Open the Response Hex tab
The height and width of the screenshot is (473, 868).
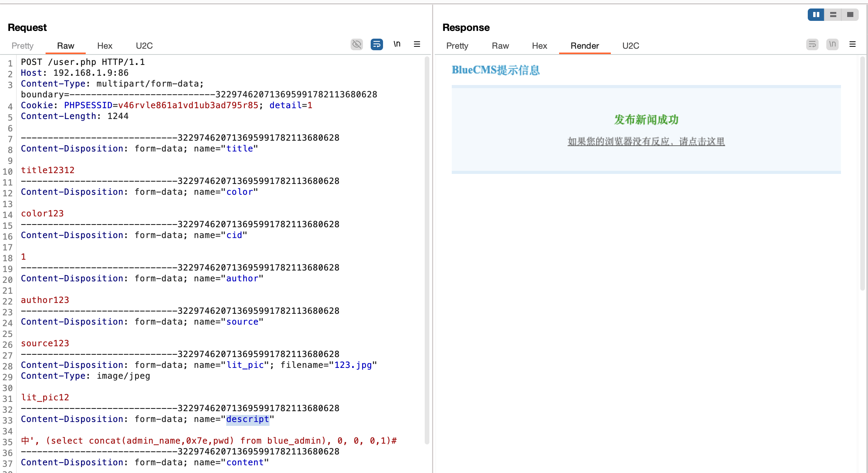point(539,46)
